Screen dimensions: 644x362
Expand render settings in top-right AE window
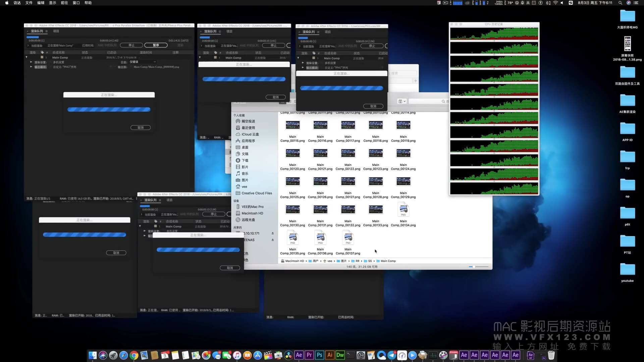[303, 63]
